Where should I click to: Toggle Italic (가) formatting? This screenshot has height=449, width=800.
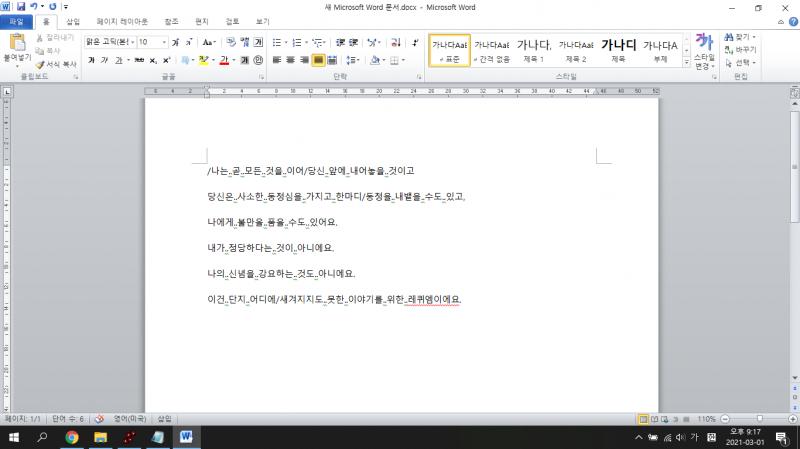(104, 60)
